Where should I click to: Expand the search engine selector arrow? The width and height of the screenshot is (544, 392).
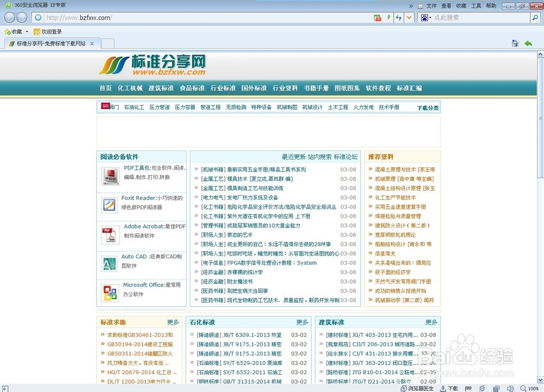[x=431, y=17]
